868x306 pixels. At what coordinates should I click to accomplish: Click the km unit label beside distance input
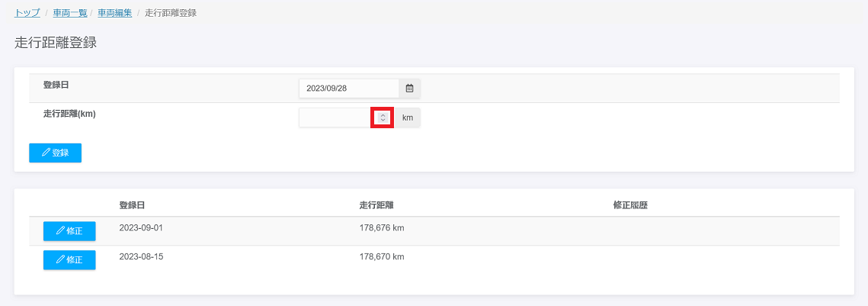pyautogui.click(x=407, y=118)
